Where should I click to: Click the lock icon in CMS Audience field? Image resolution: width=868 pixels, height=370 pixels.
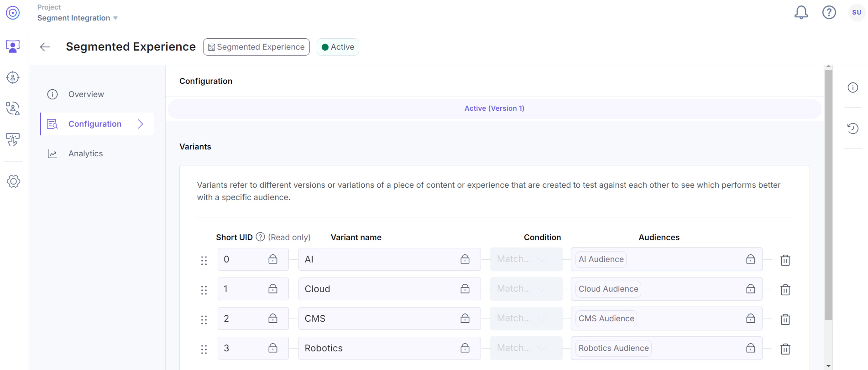(x=750, y=318)
